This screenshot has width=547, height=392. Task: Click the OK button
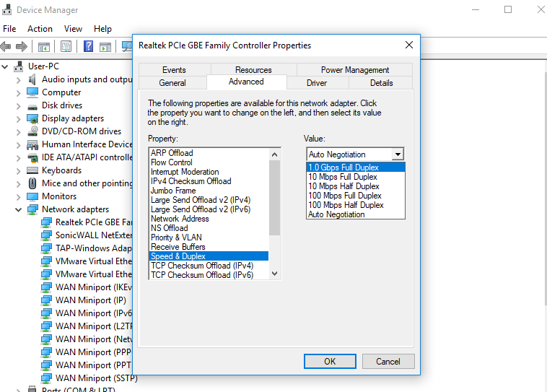(330, 361)
